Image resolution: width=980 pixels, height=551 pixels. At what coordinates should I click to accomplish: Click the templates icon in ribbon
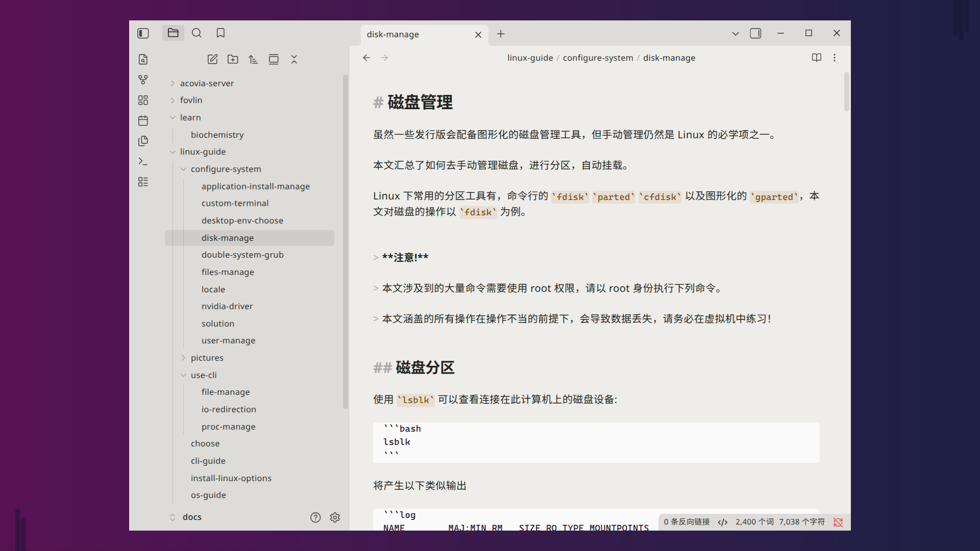(x=143, y=141)
